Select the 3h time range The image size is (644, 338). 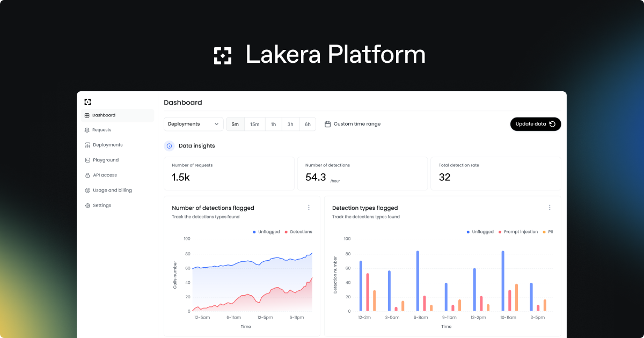click(x=290, y=124)
